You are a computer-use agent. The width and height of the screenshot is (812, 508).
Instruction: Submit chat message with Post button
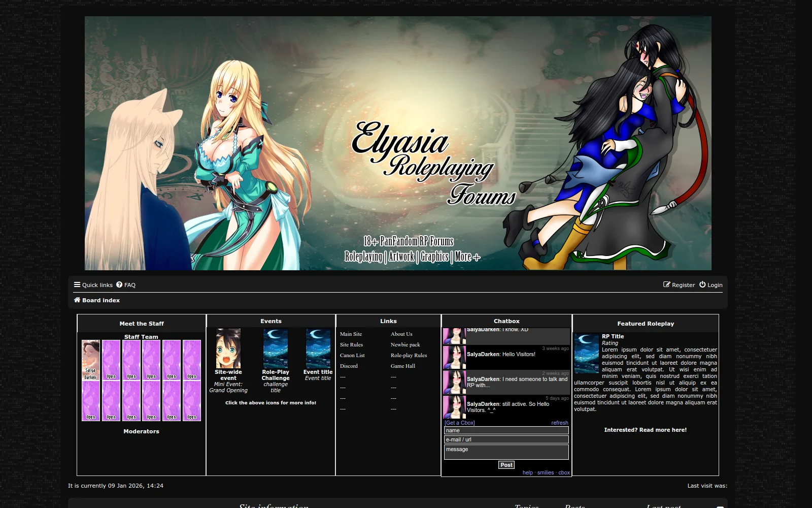pyautogui.click(x=506, y=465)
